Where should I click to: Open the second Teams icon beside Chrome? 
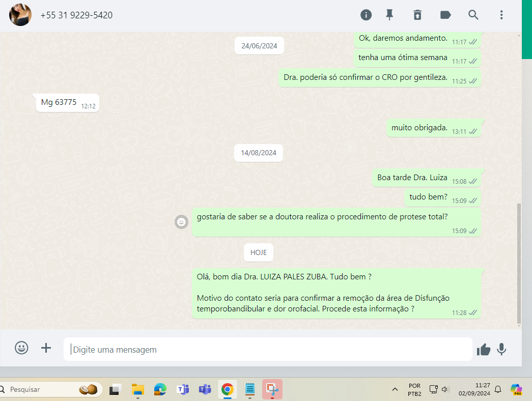click(x=205, y=389)
